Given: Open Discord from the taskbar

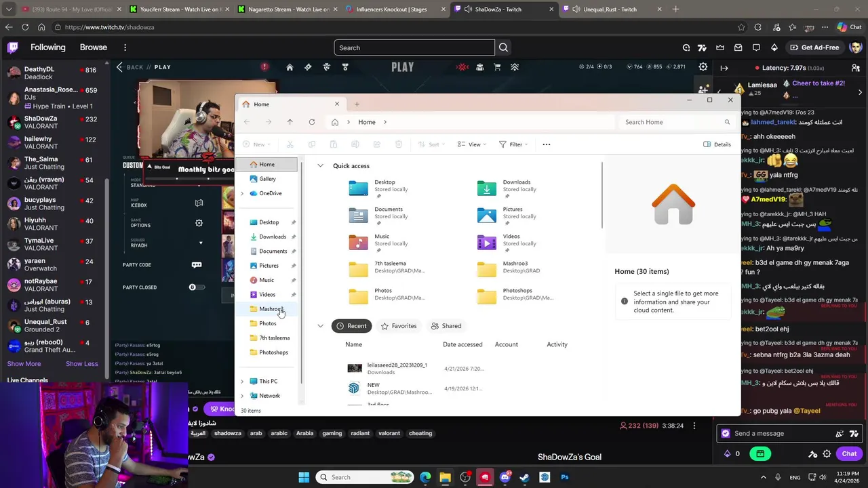Looking at the screenshot, I should coord(505,477).
